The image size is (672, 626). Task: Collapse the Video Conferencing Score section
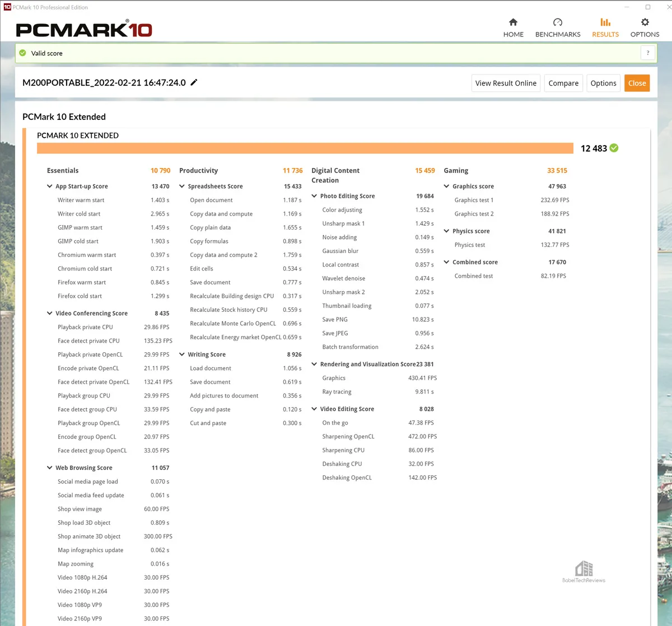49,314
